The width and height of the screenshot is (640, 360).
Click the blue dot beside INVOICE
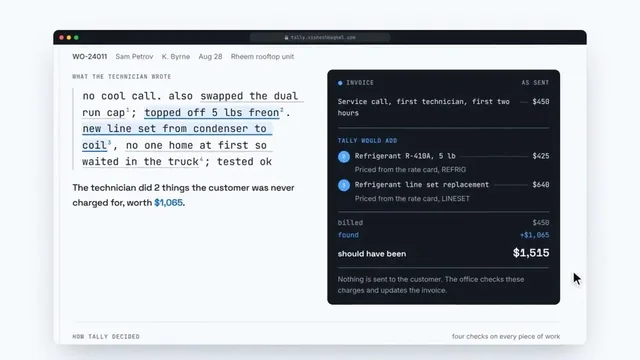coord(340,83)
